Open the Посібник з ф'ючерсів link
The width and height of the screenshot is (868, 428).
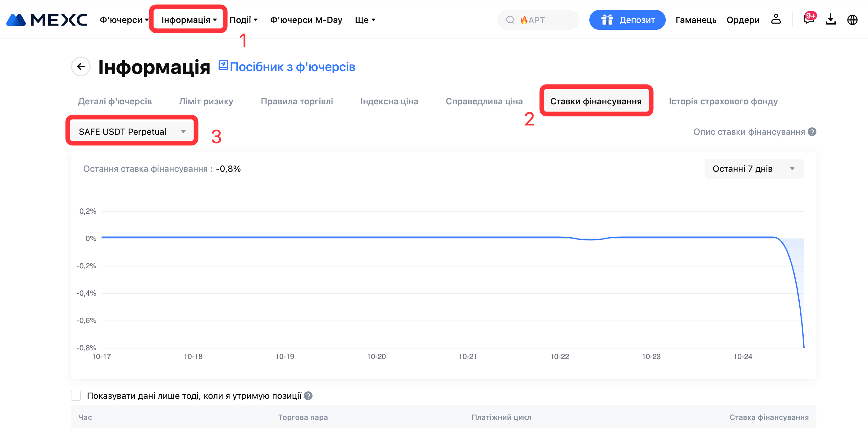292,67
